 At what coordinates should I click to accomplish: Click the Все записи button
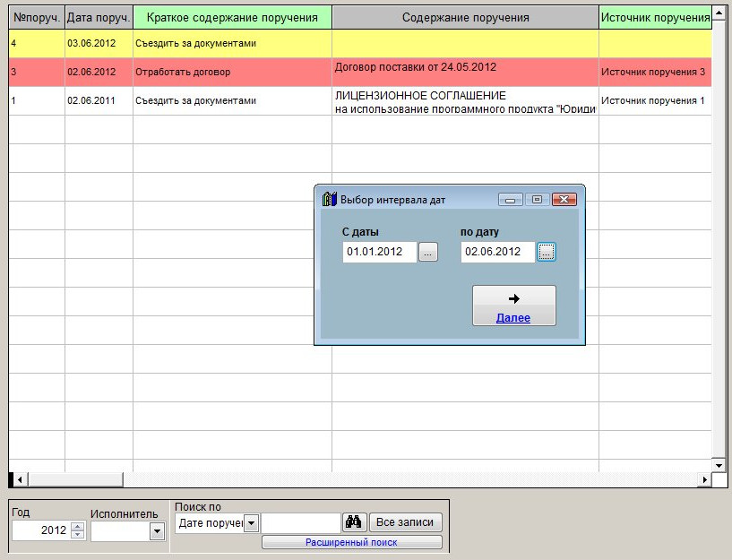click(x=405, y=522)
